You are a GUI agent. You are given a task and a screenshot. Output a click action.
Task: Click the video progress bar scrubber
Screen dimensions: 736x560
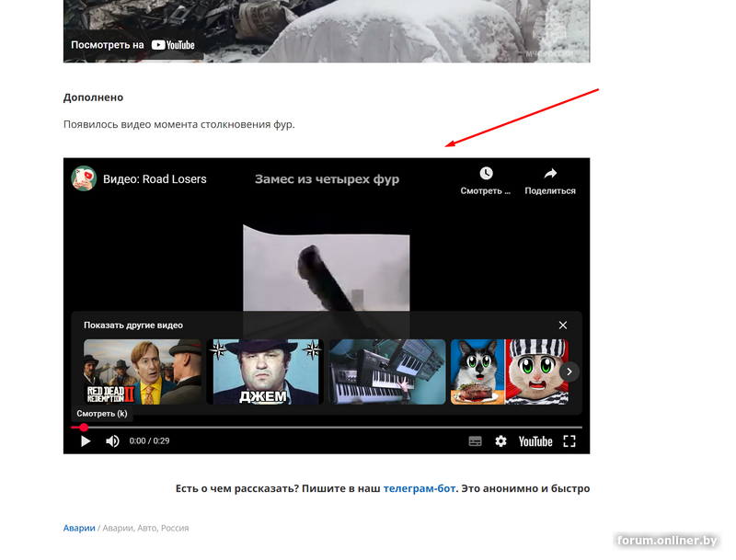point(84,428)
